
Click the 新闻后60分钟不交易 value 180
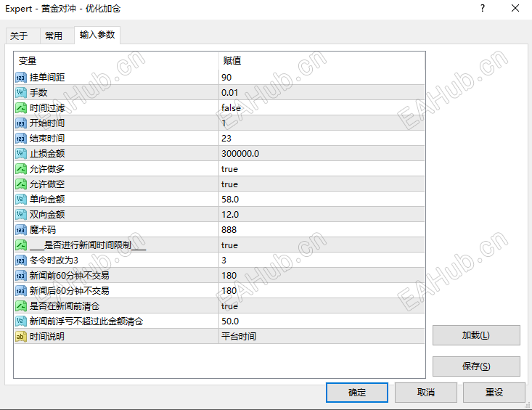point(229,291)
